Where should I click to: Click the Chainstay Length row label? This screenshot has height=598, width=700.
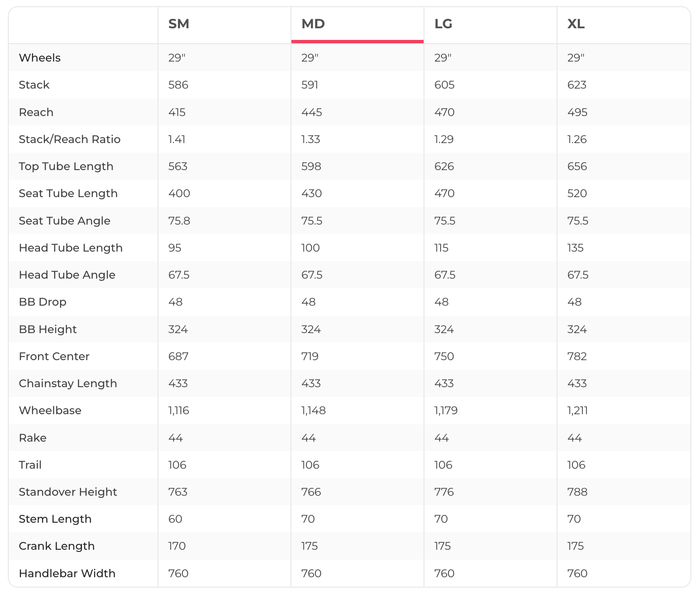coord(68,383)
